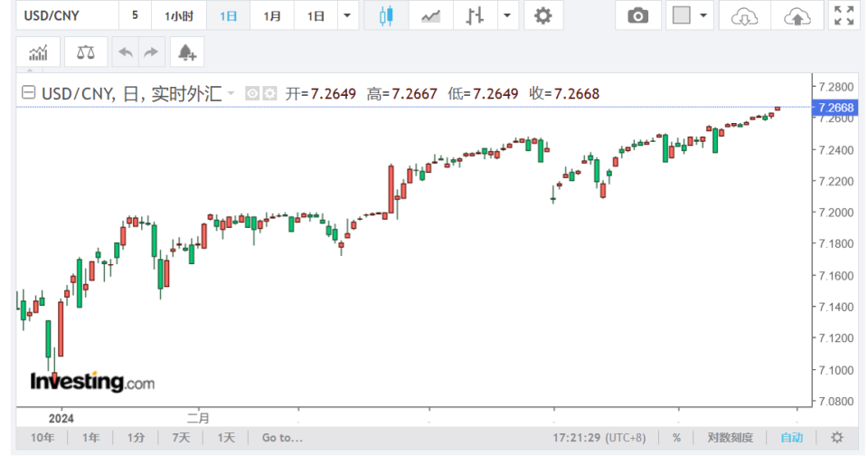Click the 2024 time axis label
Screen dimensions: 868x456
tap(61, 418)
